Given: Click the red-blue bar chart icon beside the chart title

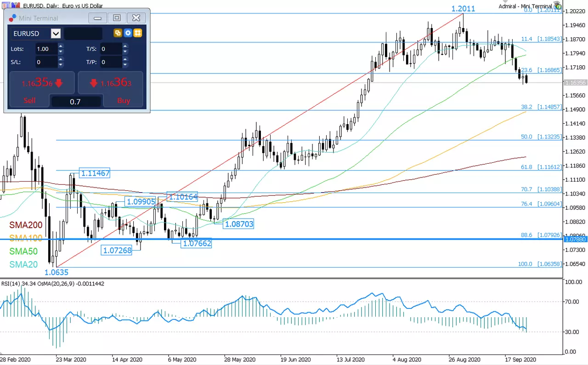Looking at the screenshot, I should pos(16,6).
